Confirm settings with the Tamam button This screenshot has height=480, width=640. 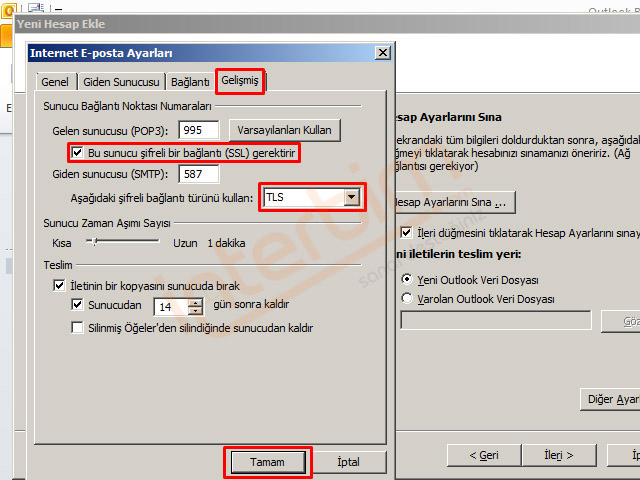266,462
